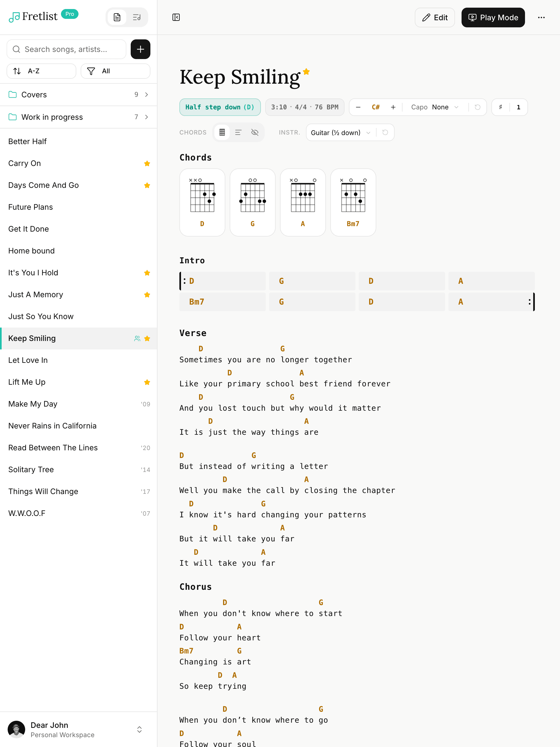Select the song Read Between The Lines
Image resolution: width=560 pixels, height=747 pixels.
tap(78, 448)
